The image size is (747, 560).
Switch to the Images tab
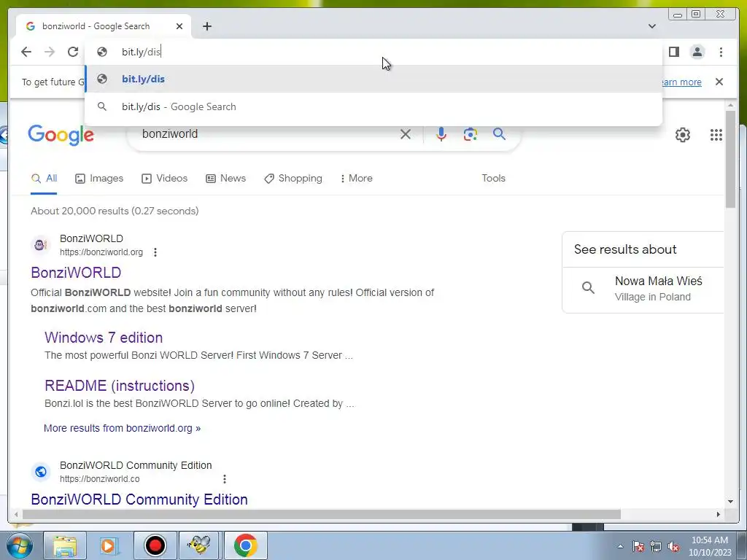pyautogui.click(x=99, y=179)
